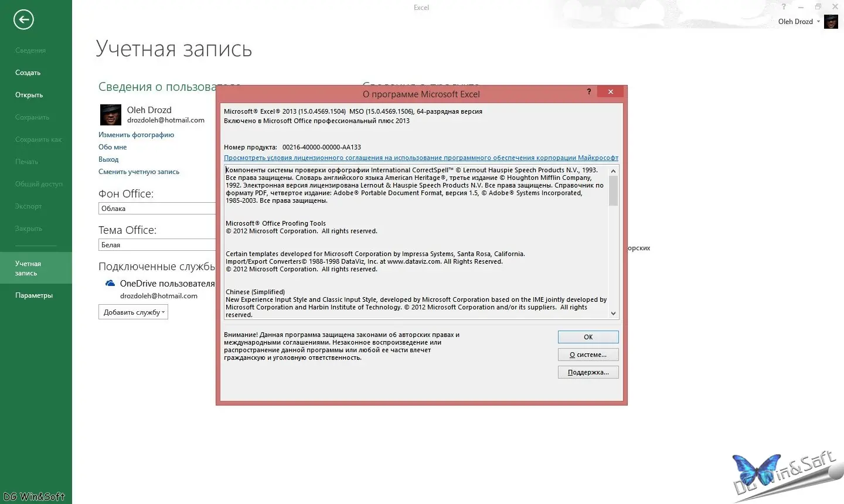Screen dimensions: 844x504
Task: Click the credits box scrollbar thumb
Action: click(x=614, y=191)
